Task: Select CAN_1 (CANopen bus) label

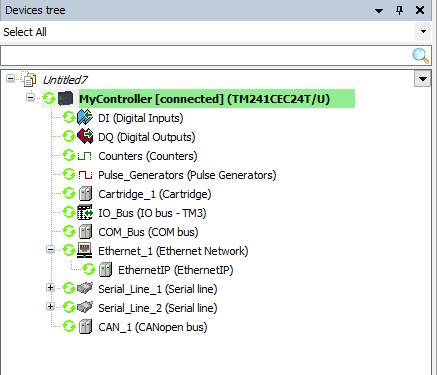Action: click(x=153, y=327)
